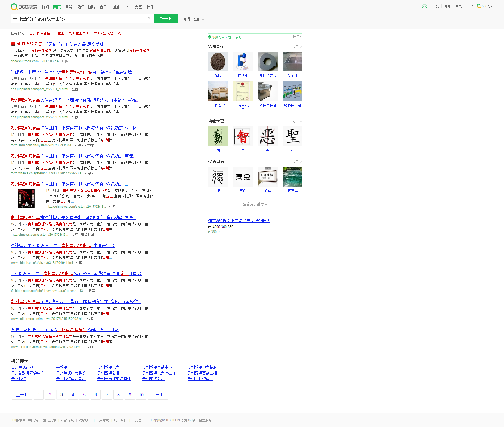Open the 诚信 thumbnail image

point(268,177)
